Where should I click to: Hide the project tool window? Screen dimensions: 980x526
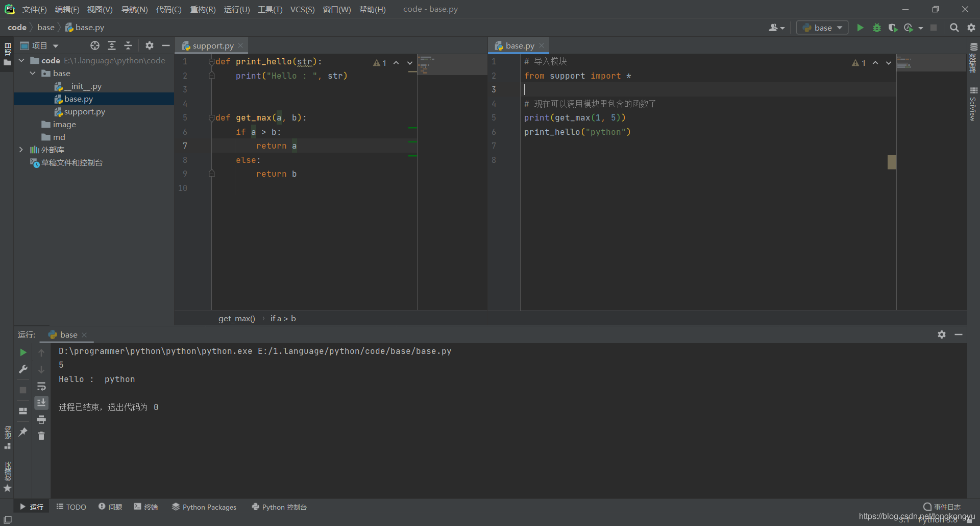pyautogui.click(x=165, y=45)
